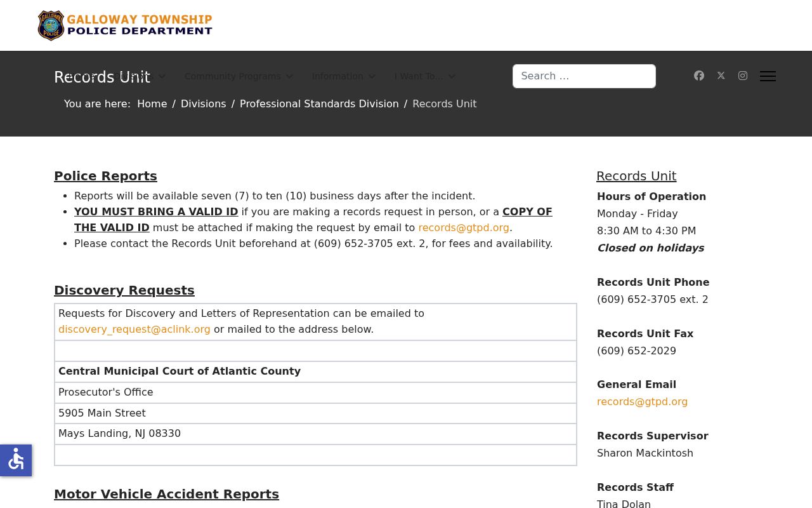Click the COPY OF THE VALID ID text
The width and height of the screenshot is (812, 508).
point(313,220)
